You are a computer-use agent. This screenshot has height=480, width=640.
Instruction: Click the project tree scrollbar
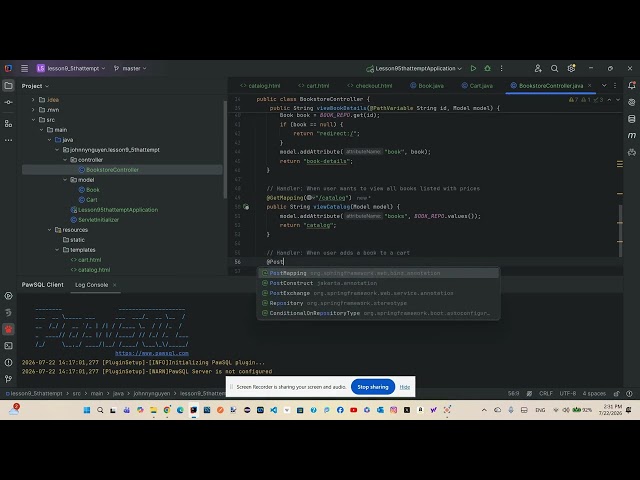(x=224, y=149)
